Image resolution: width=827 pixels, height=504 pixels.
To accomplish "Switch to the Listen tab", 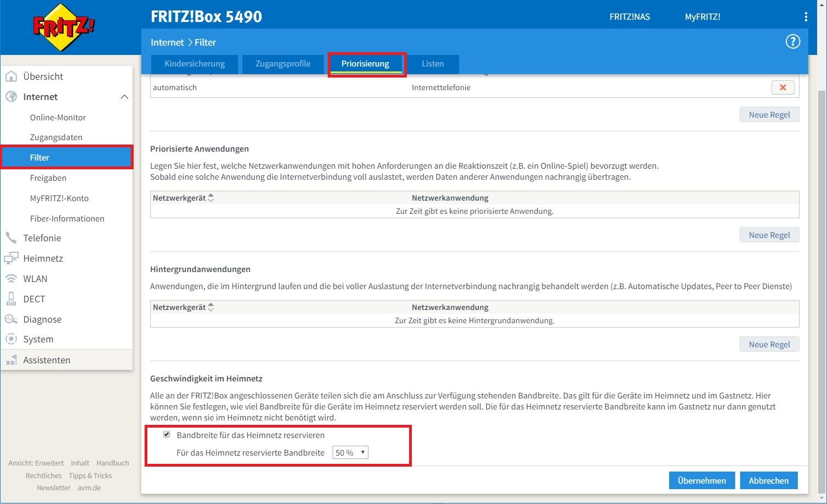I will pyautogui.click(x=433, y=64).
